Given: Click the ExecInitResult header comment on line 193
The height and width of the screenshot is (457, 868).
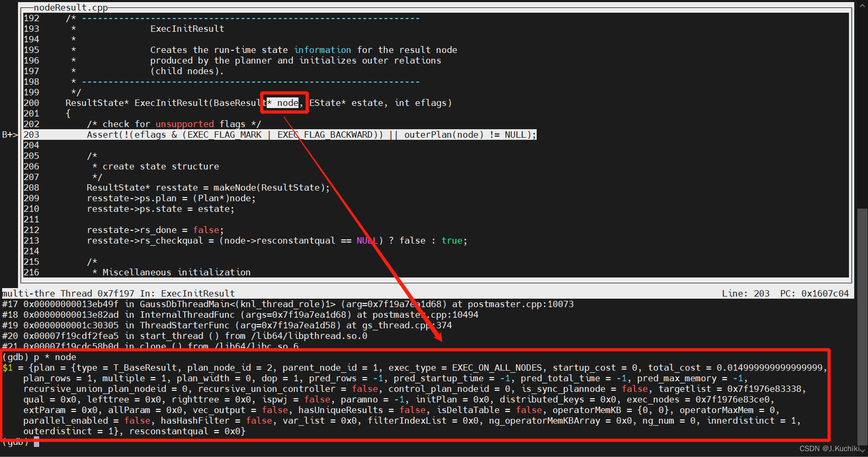Looking at the screenshot, I should [x=187, y=29].
